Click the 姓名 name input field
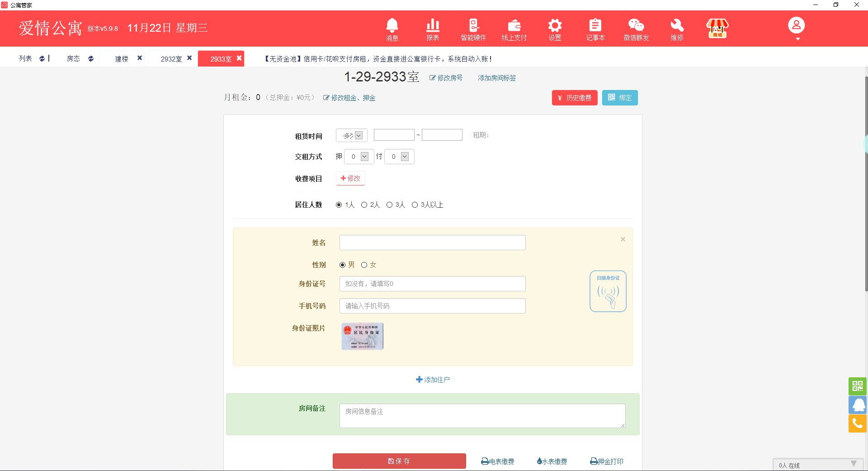Image resolution: width=868 pixels, height=471 pixels. click(433, 243)
